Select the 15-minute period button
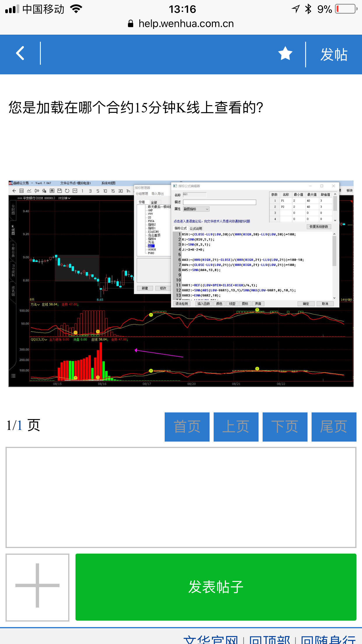This screenshot has height=644, width=362. coord(113,191)
